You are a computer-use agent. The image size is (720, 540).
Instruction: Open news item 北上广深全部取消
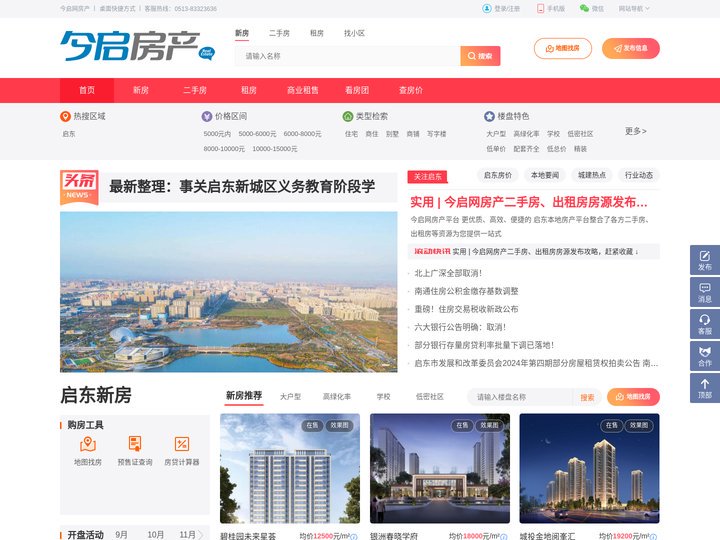pos(448,273)
